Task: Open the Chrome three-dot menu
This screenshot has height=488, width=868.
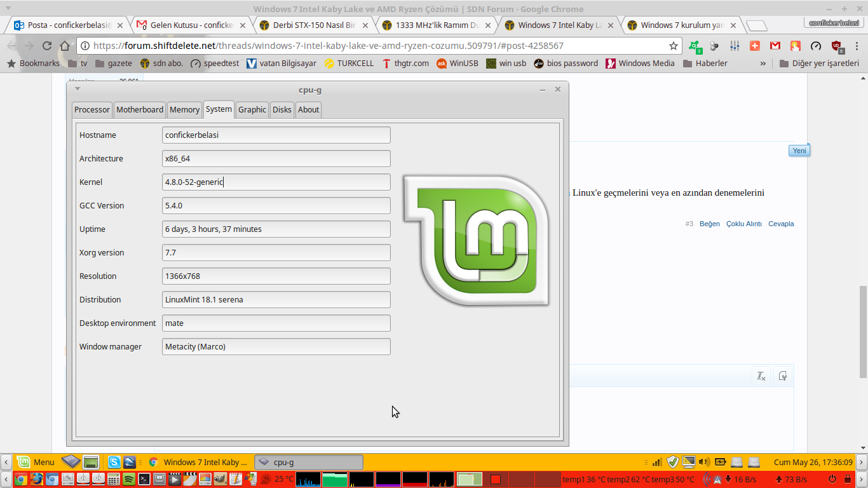Action: coord(857,46)
